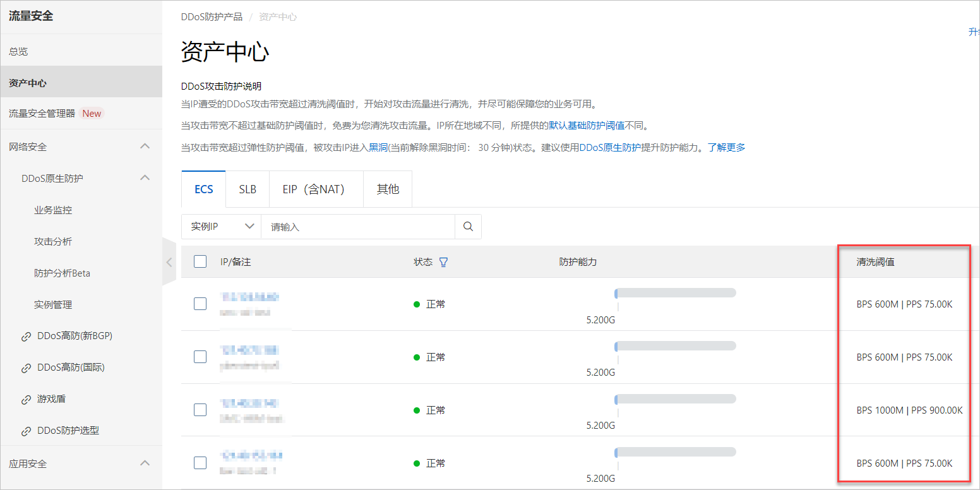Toggle the select-all checkbox in table header
980x490 pixels.
[x=200, y=261]
